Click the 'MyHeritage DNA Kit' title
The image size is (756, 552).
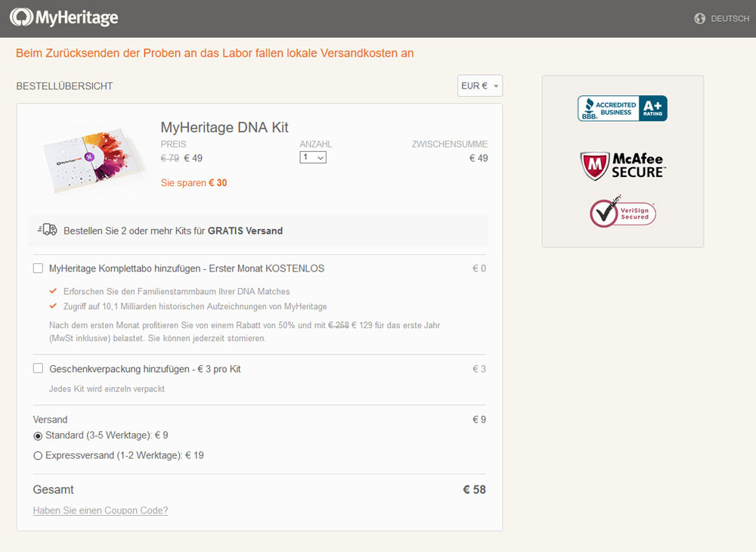[225, 127]
